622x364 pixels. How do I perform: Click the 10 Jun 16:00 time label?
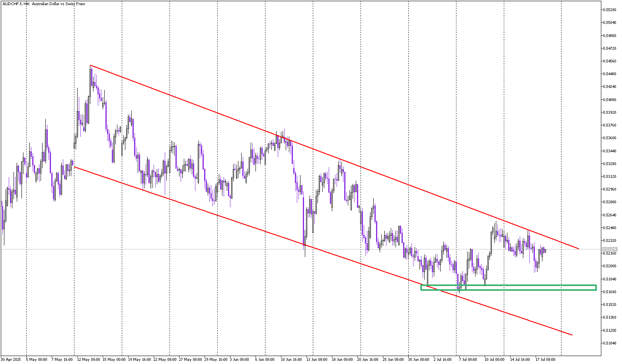pyautogui.click(x=292, y=360)
